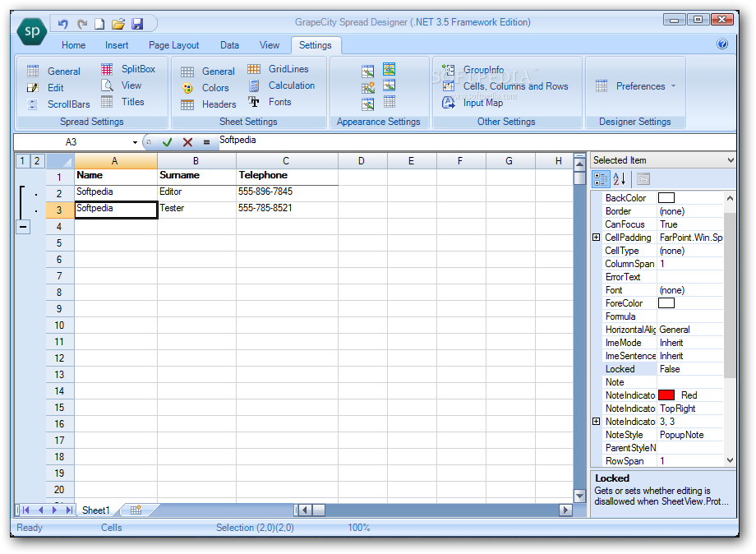
Task: Add new sheet using tab grid icon
Action: tap(136, 510)
